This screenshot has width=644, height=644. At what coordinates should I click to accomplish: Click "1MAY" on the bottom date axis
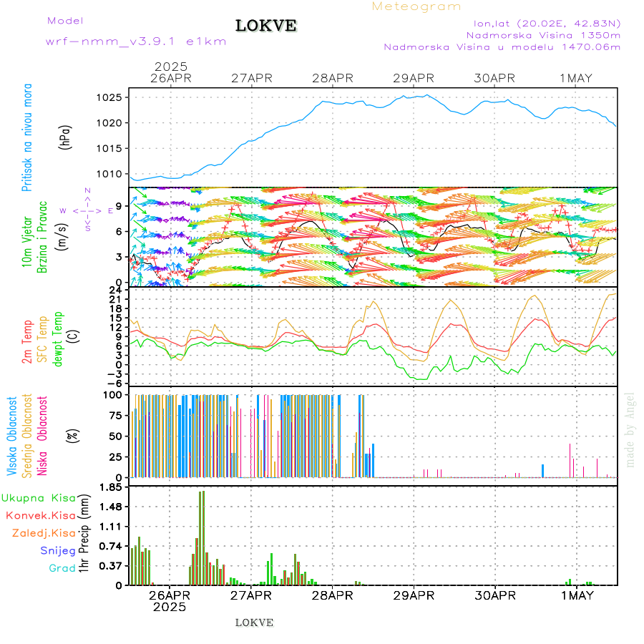point(577,595)
